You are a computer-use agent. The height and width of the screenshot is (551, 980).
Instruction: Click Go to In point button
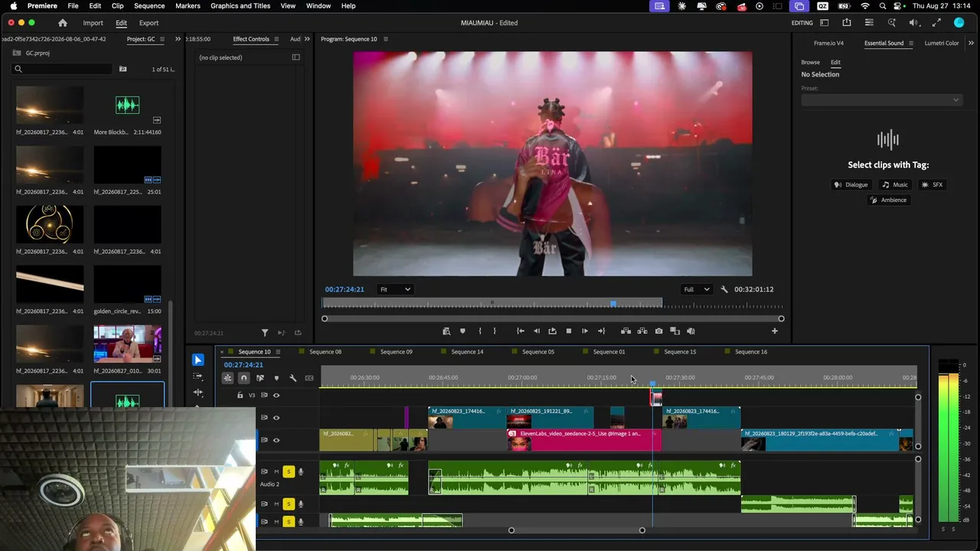click(521, 331)
